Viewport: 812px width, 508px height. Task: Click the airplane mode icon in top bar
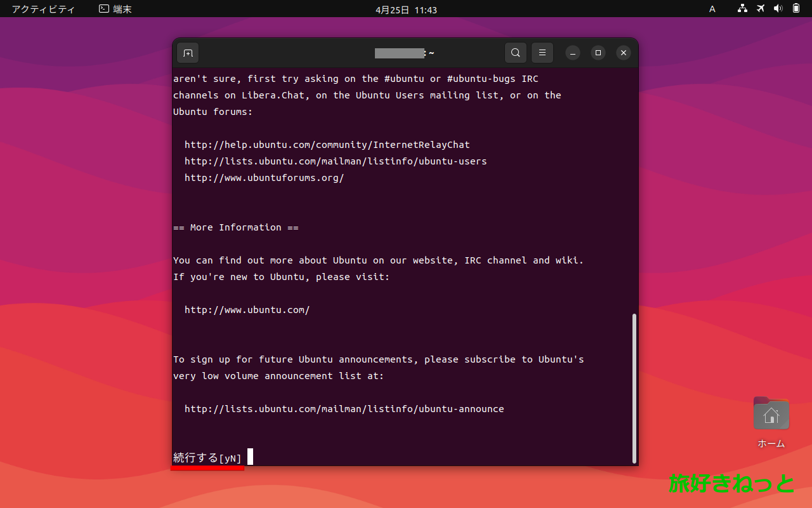pyautogui.click(x=760, y=9)
